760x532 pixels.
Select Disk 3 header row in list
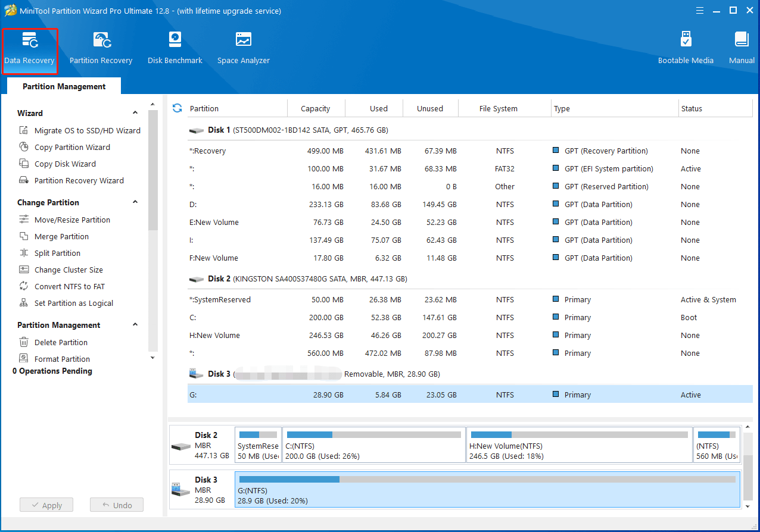pyautogui.click(x=470, y=374)
